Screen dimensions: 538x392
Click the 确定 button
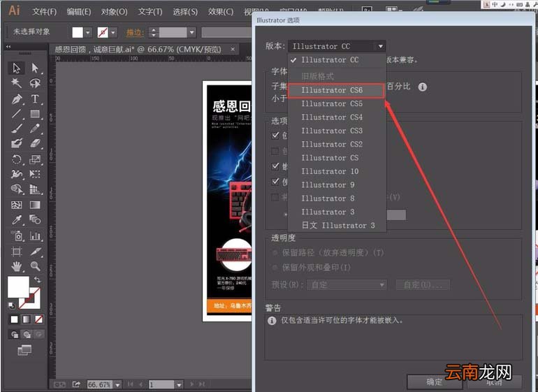(434, 382)
